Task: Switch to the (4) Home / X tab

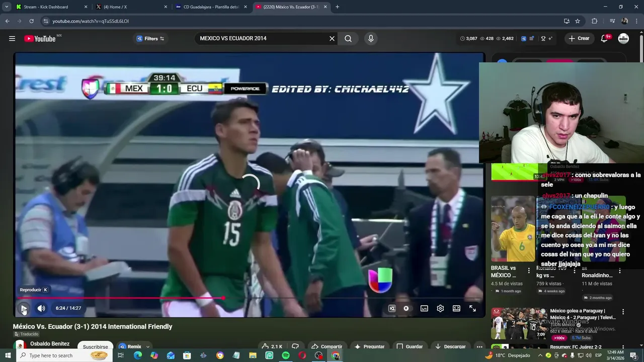Action: coord(131,7)
